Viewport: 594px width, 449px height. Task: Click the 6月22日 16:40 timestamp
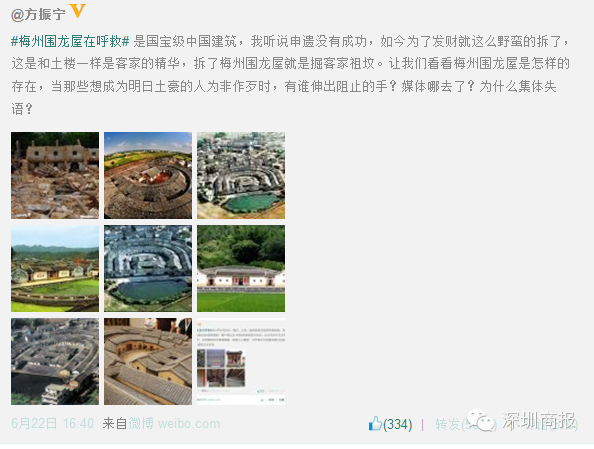point(52,423)
